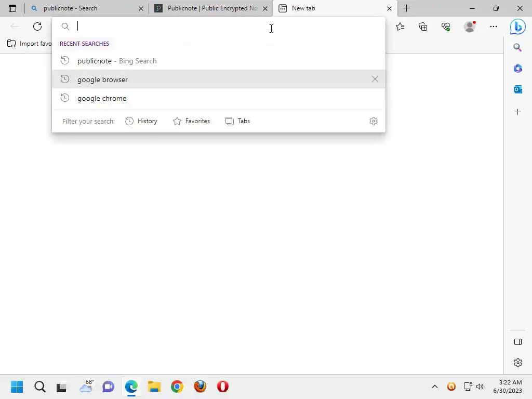
Task: Switch to the Publicnote Public Encrypted tab
Action: tap(210, 8)
